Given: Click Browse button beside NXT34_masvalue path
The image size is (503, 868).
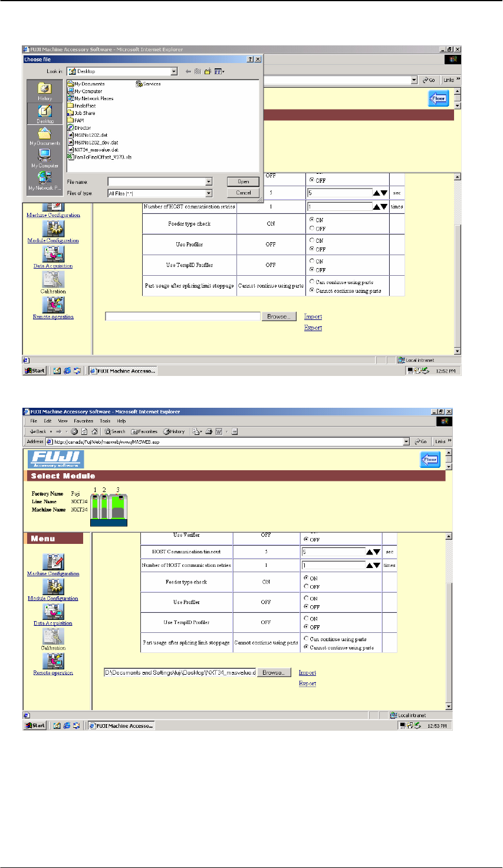Looking at the screenshot, I should click(274, 672).
